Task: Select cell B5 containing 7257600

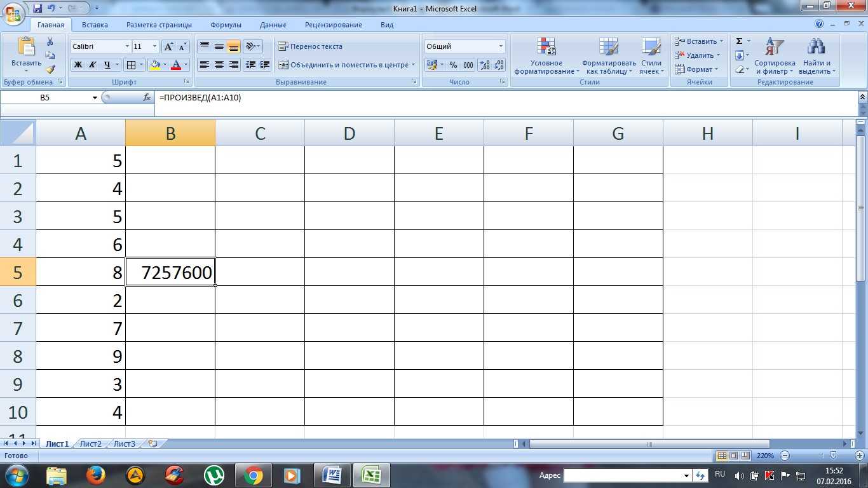Action: coord(170,273)
